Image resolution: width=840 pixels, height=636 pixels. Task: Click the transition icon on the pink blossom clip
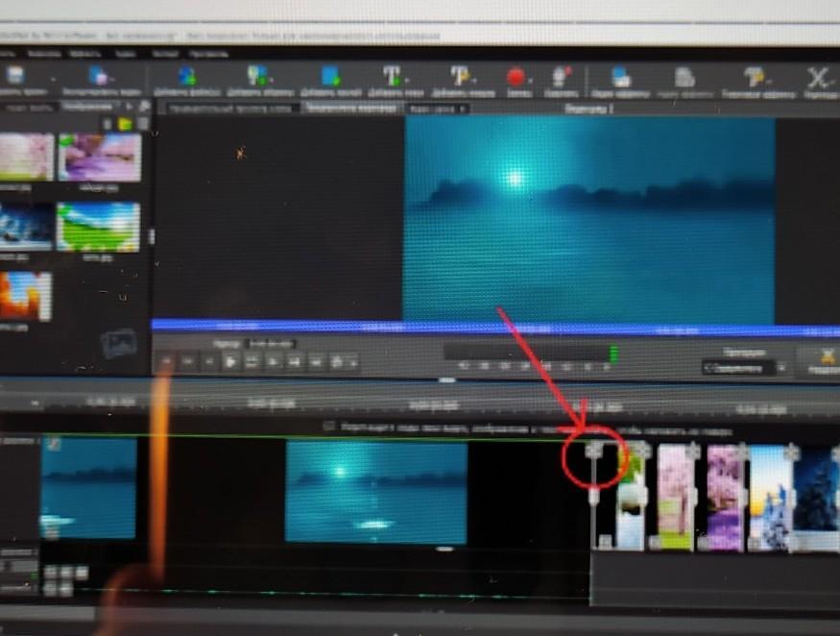pos(692,451)
